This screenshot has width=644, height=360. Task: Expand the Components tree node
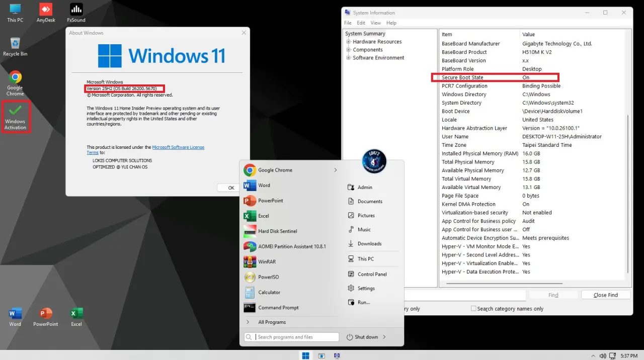pos(348,50)
